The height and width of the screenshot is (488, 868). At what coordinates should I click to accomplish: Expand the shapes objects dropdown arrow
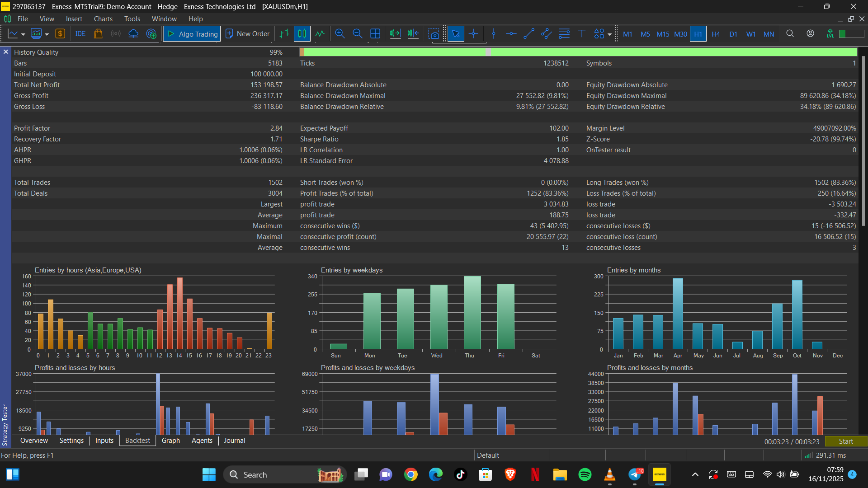609,34
